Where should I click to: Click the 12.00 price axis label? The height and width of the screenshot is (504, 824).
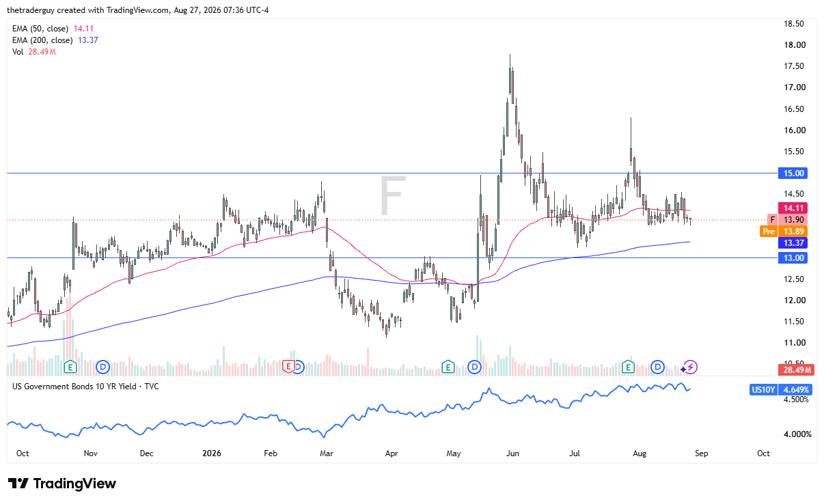793,300
